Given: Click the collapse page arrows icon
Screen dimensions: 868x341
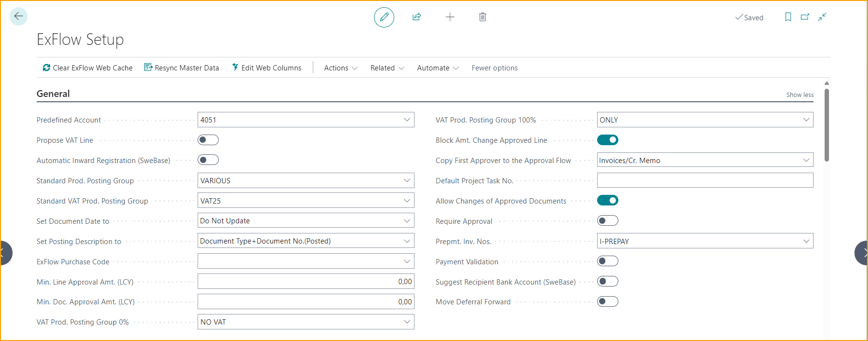Looking at the screenshot, I should [822, 17].
